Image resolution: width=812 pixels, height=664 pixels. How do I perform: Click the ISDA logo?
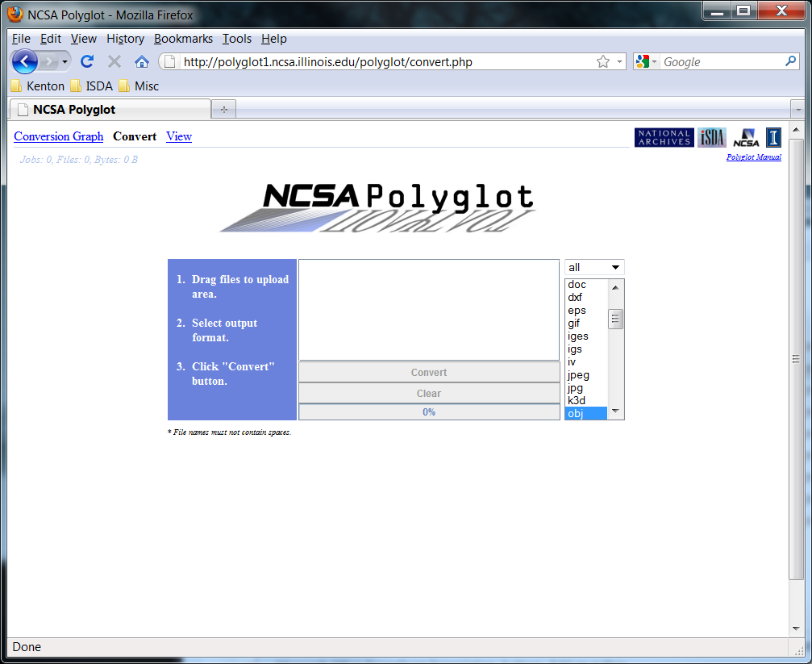click(711, 137)
